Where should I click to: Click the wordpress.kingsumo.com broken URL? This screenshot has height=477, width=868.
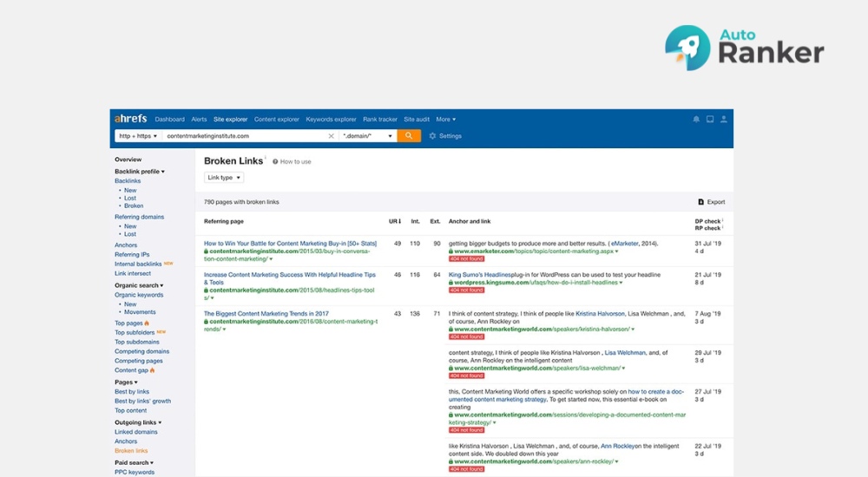(x=536, y=283)
